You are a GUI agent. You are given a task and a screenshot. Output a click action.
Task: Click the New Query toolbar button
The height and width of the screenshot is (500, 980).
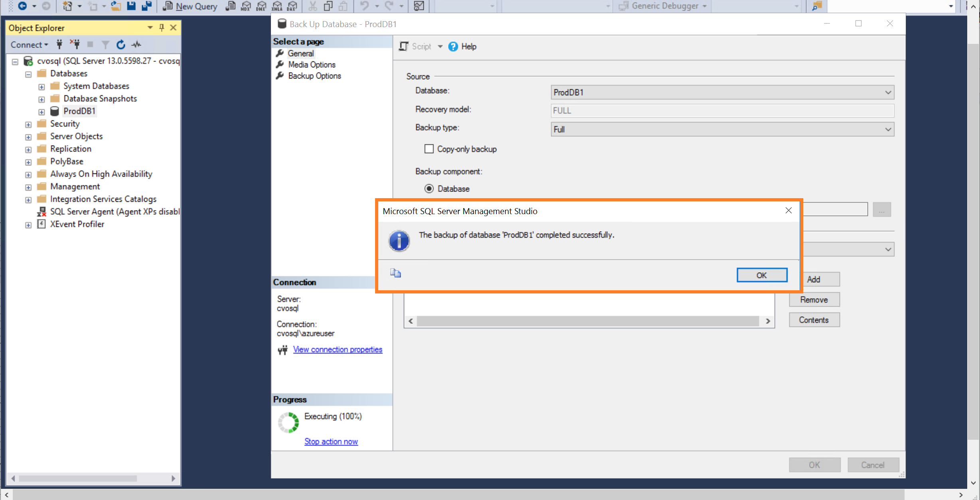[x=190, y=6]
